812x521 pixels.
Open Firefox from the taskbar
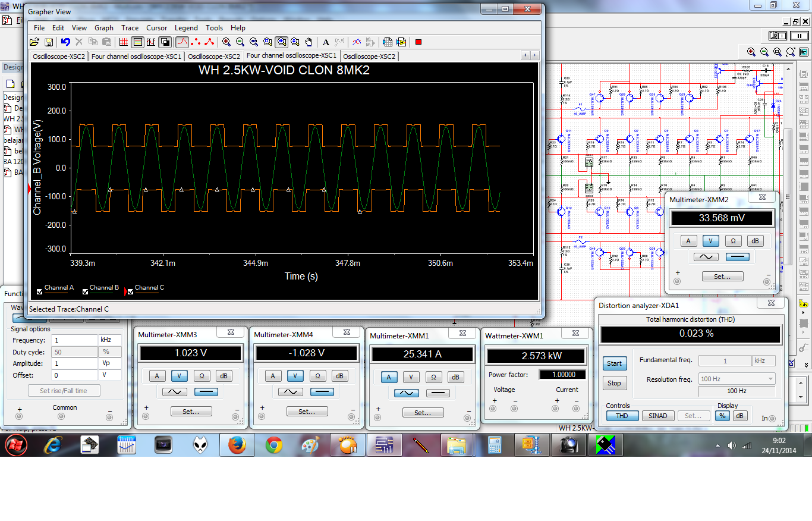[x=237, y=445]
